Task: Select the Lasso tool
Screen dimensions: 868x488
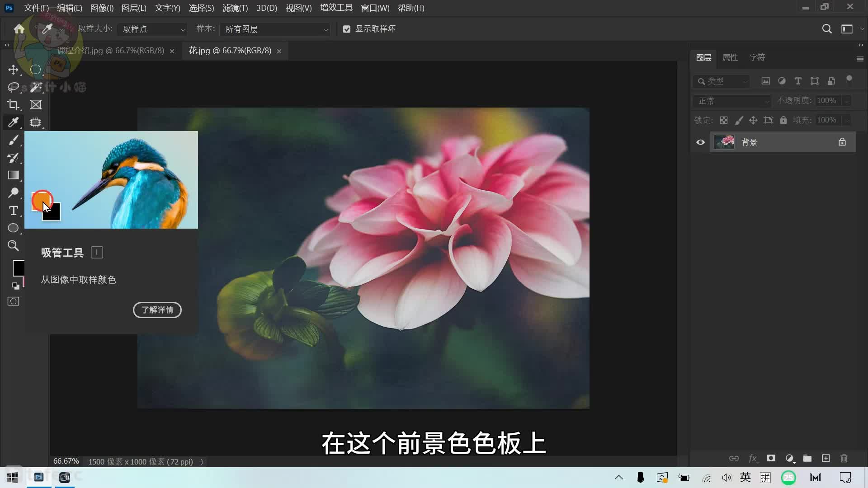Action: [x=13, y=87]
